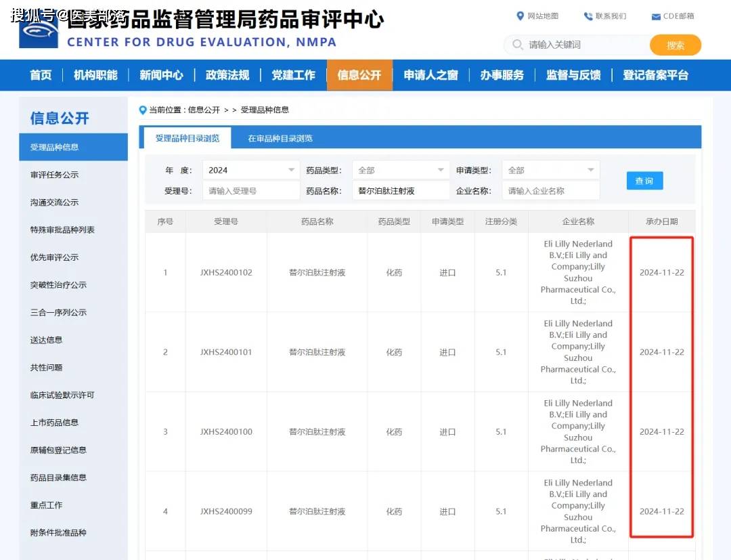Open the 首页 navigation item

click(41, 75)
